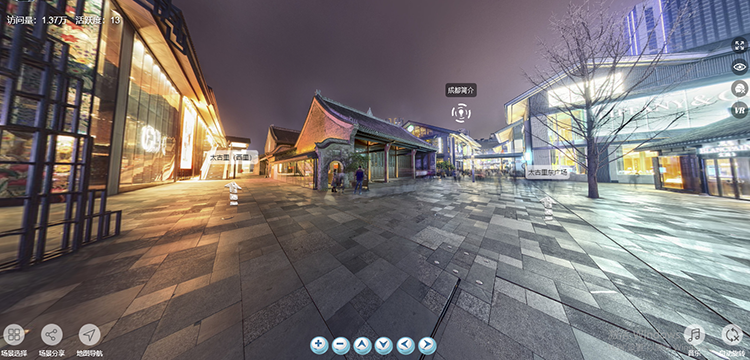Screen dimensions: 750x360
Task: Open the 成都简介 label
Action: (x=461, y=90)
